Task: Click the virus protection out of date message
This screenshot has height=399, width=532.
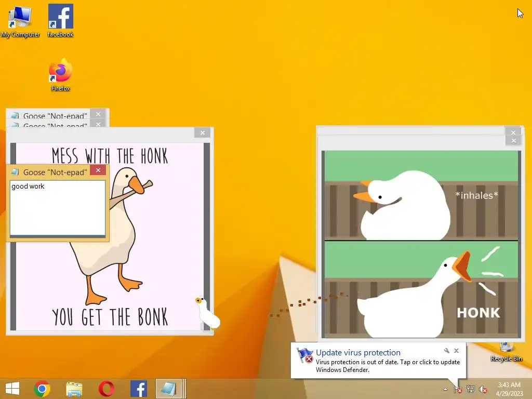Action: click(x=388, y=366)
